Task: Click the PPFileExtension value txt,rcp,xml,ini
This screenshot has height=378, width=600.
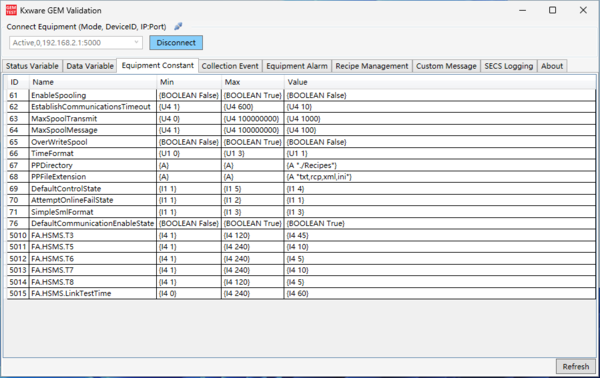Action: coord(440,177)
